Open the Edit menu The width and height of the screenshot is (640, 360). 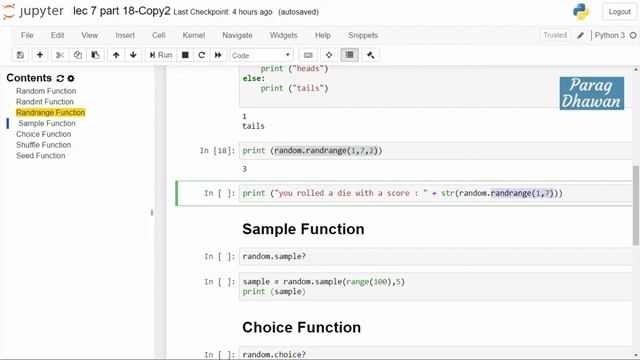click(x=57, y=36)
